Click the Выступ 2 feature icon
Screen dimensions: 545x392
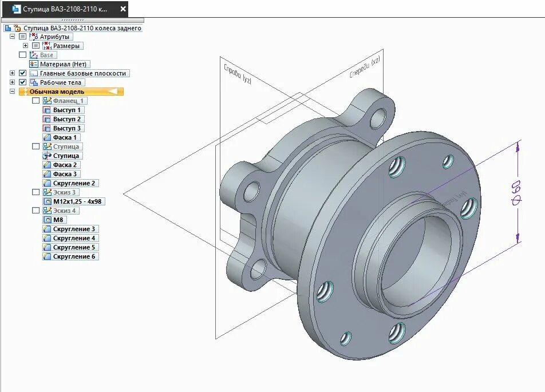pyautogui.click(x=47, y=119)
